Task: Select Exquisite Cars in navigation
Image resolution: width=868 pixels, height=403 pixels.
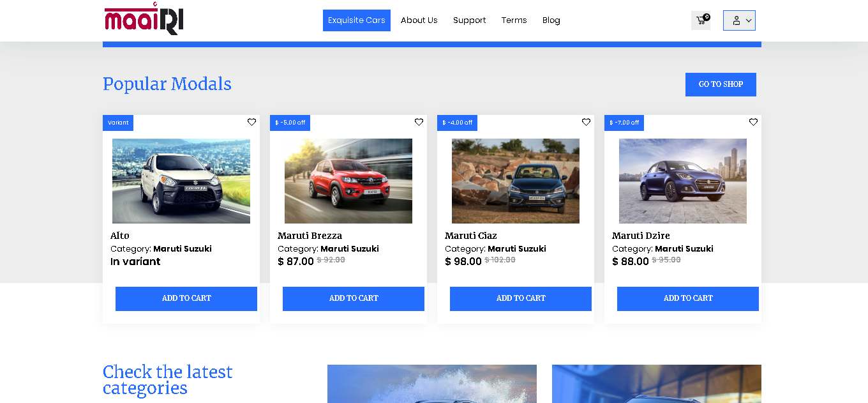Action: pos(357,20)
